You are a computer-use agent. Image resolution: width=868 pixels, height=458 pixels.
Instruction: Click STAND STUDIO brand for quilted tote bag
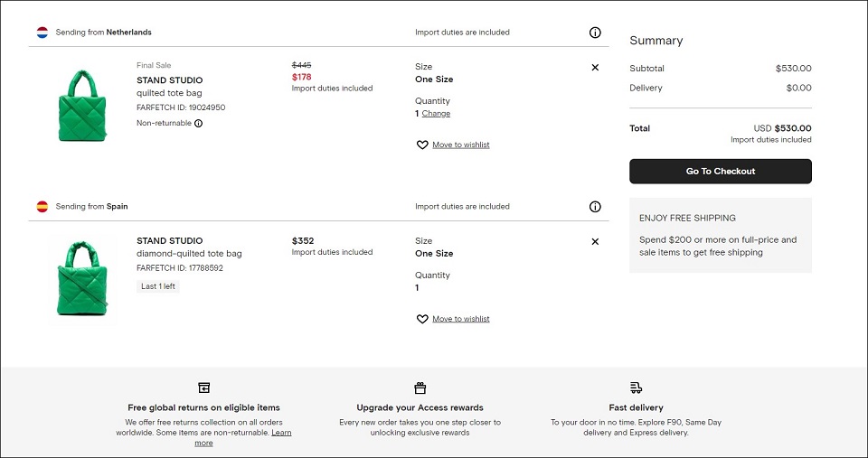click(x=169, y=80)
